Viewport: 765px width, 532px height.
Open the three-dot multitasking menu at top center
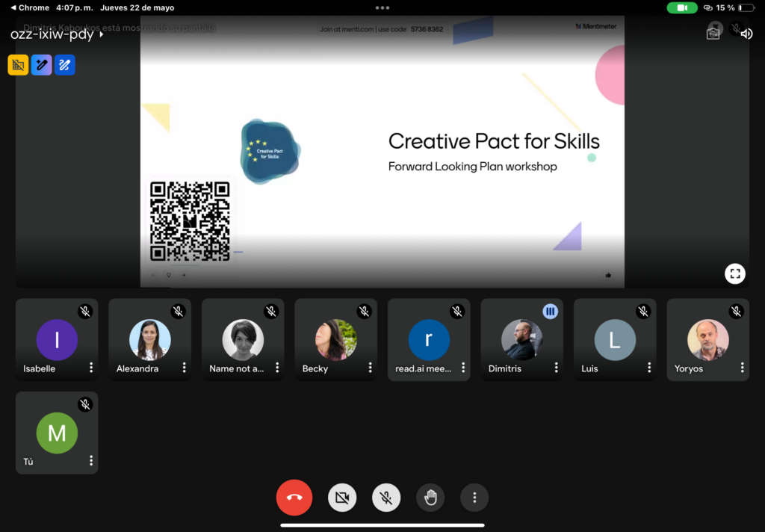(382, 8)
